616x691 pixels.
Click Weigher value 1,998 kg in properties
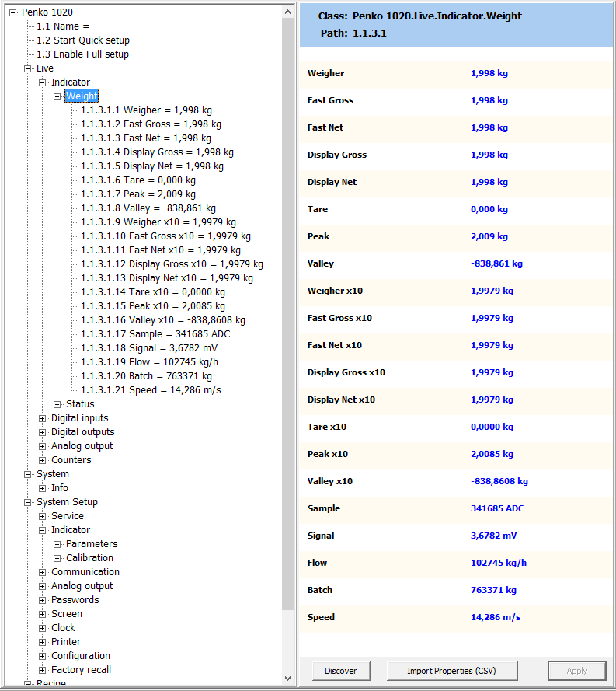[489, 73]
